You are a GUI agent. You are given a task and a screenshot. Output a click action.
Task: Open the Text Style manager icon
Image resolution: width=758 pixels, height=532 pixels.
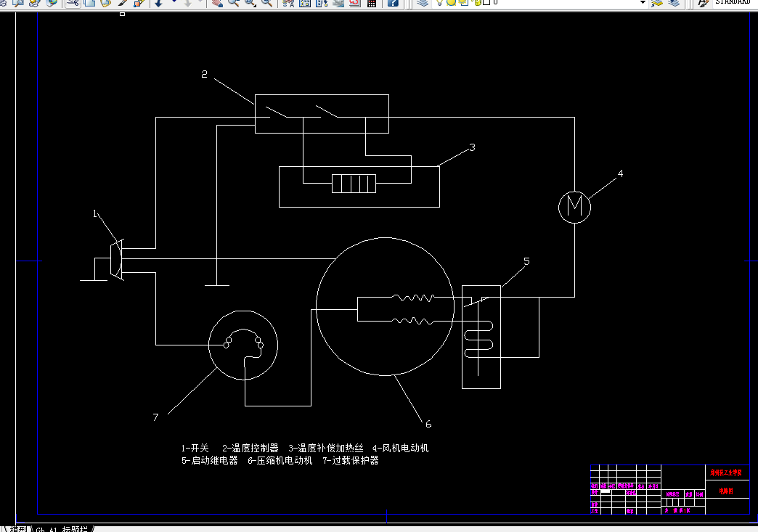(x=703, y=2)
